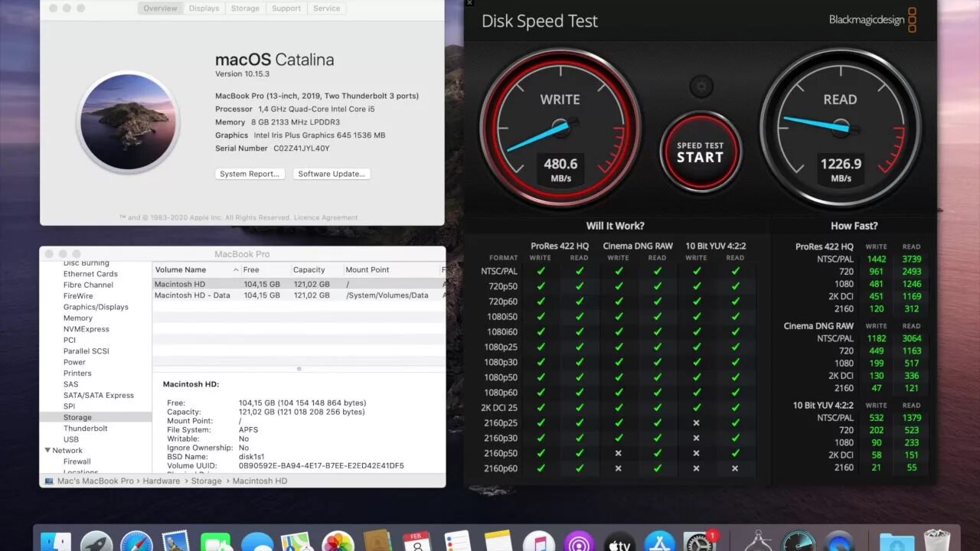Open Reminders from the Dock
The width and height of the screenshot is (980, 551).
coord(458,542)
